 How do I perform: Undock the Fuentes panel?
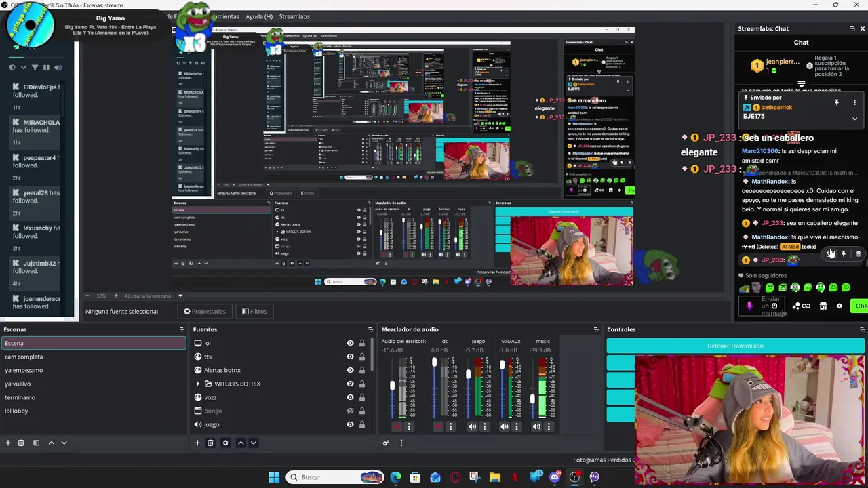point(372,329)
